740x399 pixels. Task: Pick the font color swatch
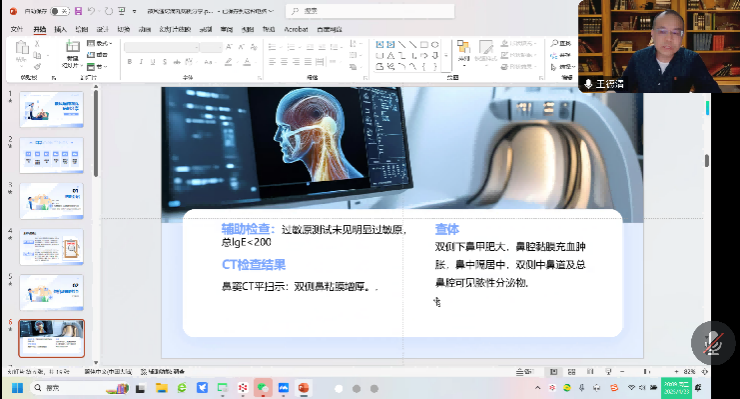tap(247, 62)
